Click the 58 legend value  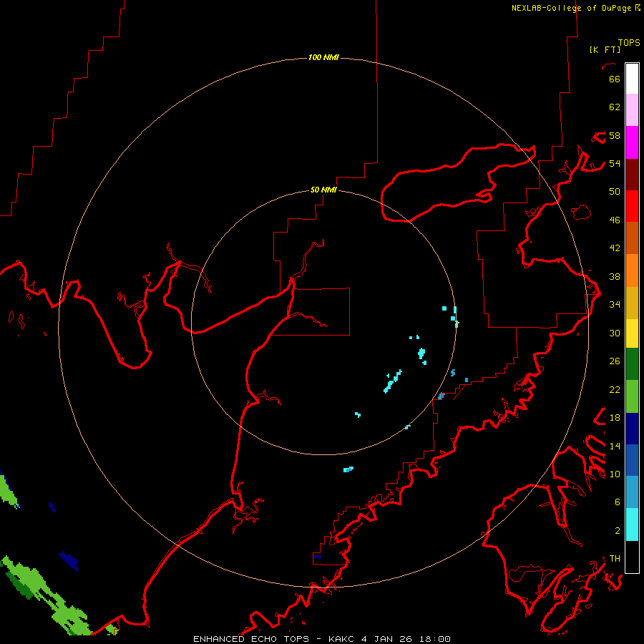click(615, 135)
